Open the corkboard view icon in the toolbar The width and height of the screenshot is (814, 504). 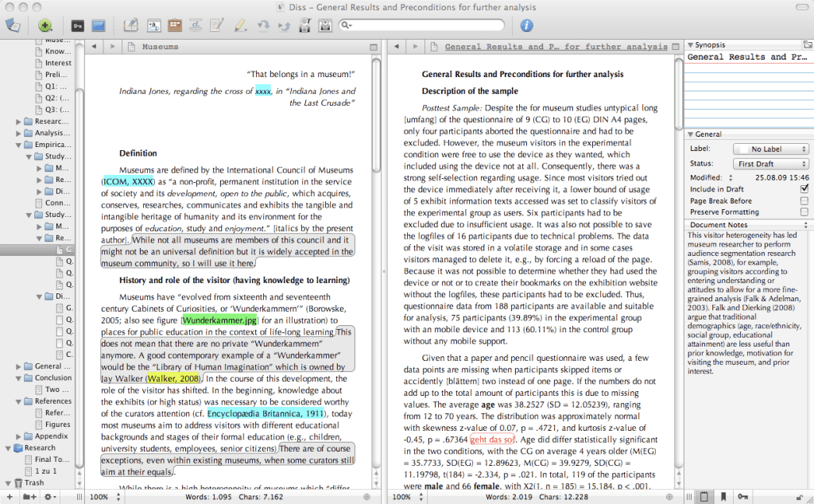[173, 25]
